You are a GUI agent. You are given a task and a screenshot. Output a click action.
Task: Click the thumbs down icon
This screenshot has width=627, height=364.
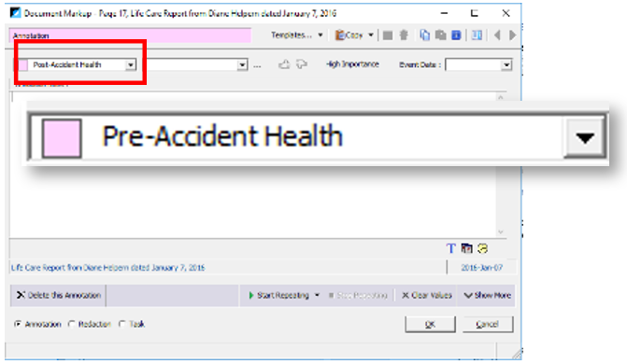[302, 63]
